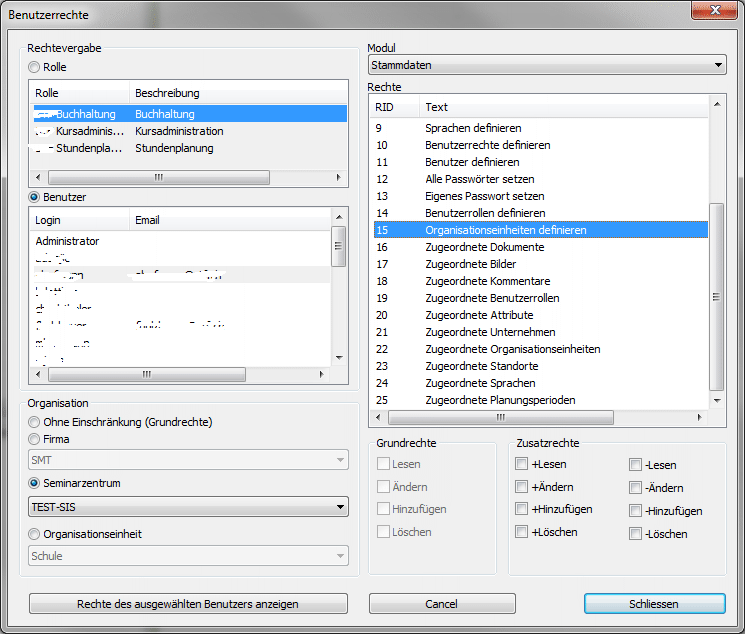Viewport: 745px width, 634px height.
Task: Tick the -Ändern checkbox
Action: tap(635, 487)
